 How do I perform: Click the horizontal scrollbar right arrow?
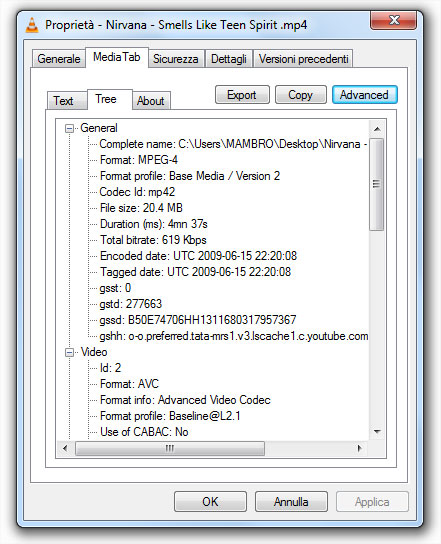pyautogui.click(x=360, y=448)
